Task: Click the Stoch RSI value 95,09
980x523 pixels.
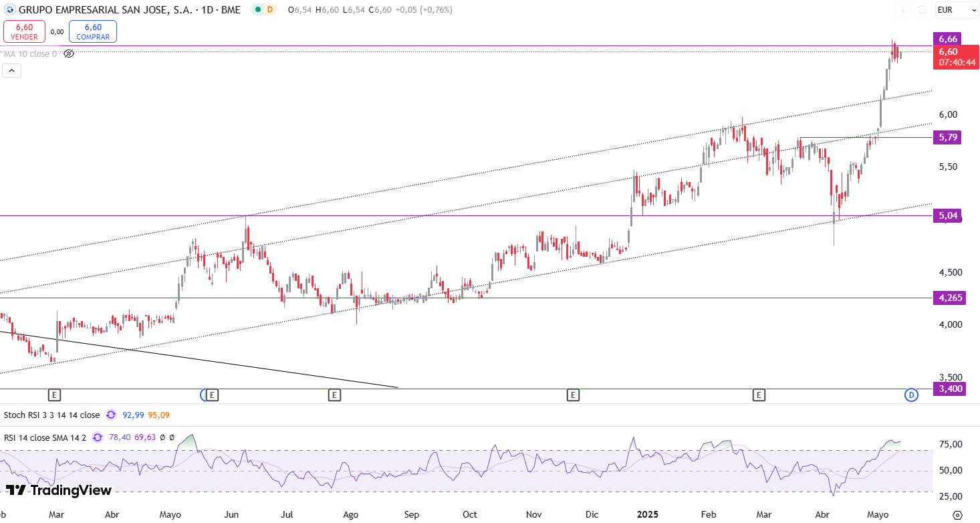Action: [159, 415]
